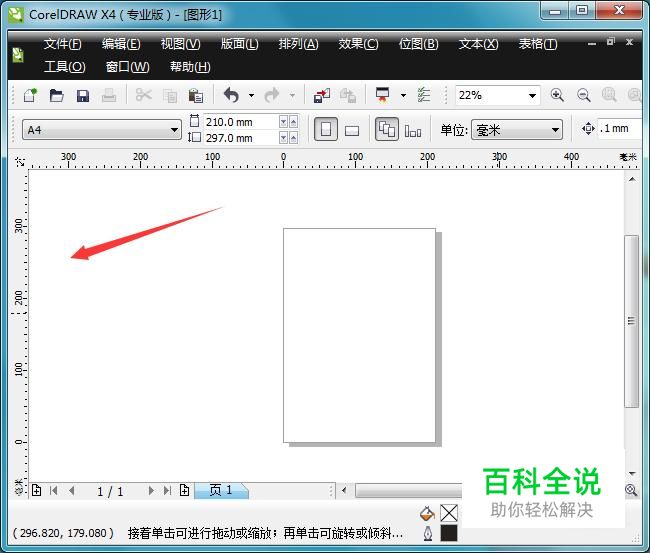The width and height of the screenshot is (650, 553).
Task: Expand the undo history arrow
Action: pos(251,95)
